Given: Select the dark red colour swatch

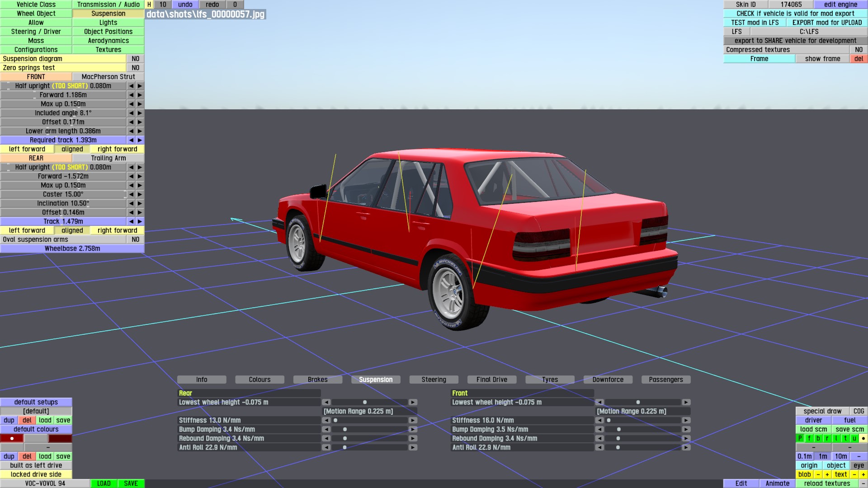Looking at the screenshot, I should pyautogui.click(x=60, y=438).
